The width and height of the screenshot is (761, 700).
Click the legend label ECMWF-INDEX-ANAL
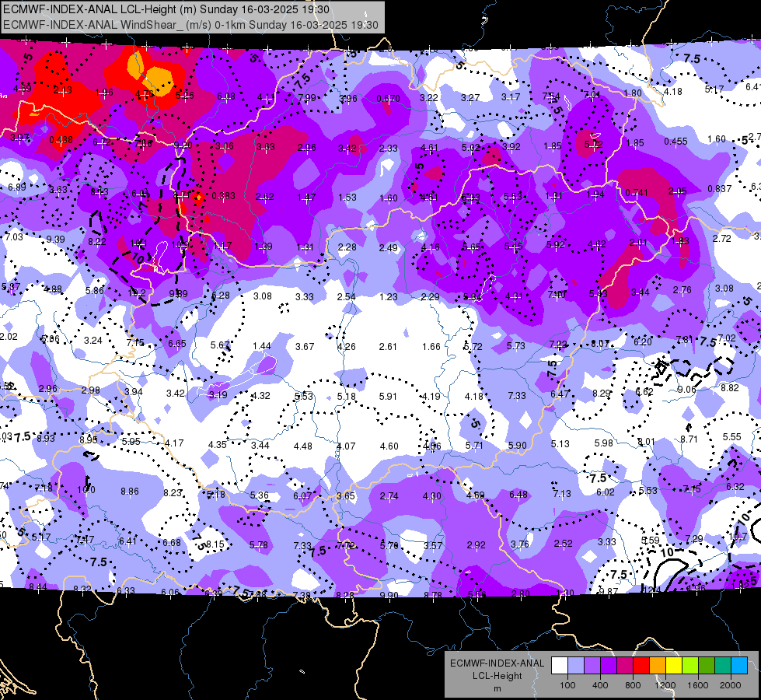tap(497, 663)
